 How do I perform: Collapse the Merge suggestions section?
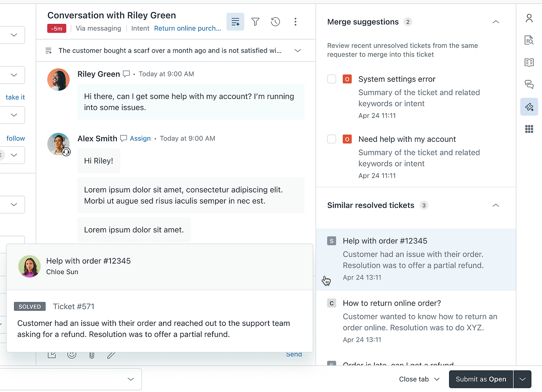[496, 22]
